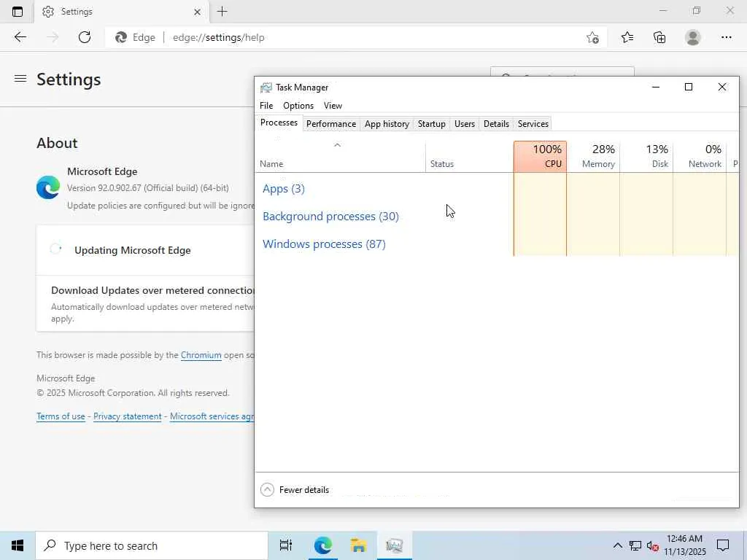Viewport: 747px width, 560px height.
Task: Click the Edge tab actions icon
Action: (18, 12)
